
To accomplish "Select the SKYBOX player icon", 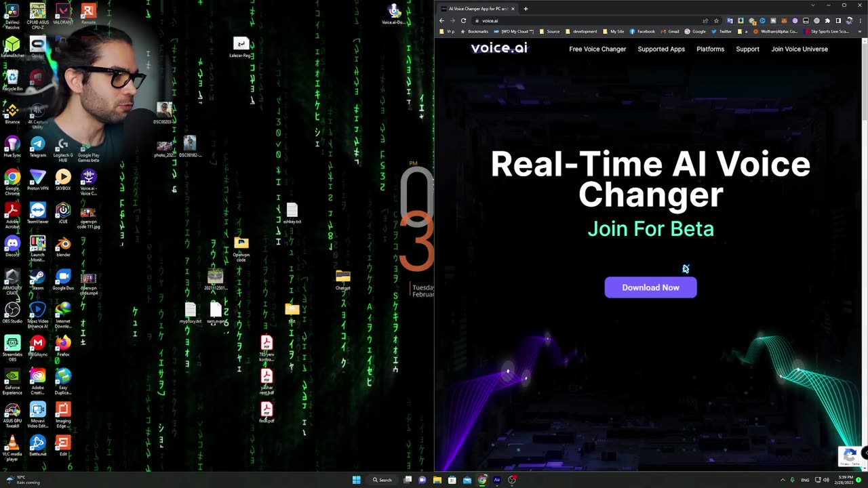I will pyautogui.click(x=63, y=180).
